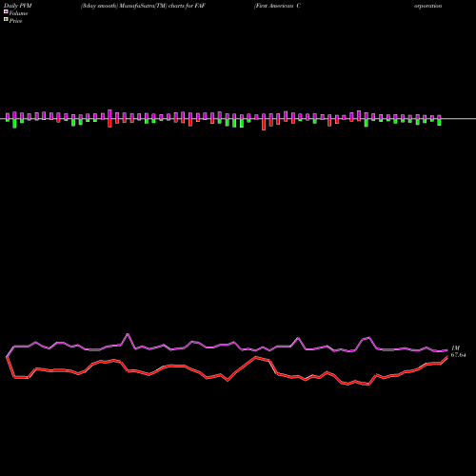Click the 67.64 price value label
Viewport: 476px width, 476px height.
(458, 355)
